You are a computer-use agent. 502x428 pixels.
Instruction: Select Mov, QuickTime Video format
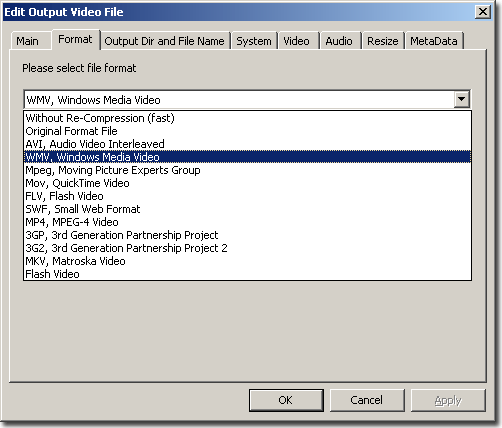pyautogui.click(x=248, y=183)
